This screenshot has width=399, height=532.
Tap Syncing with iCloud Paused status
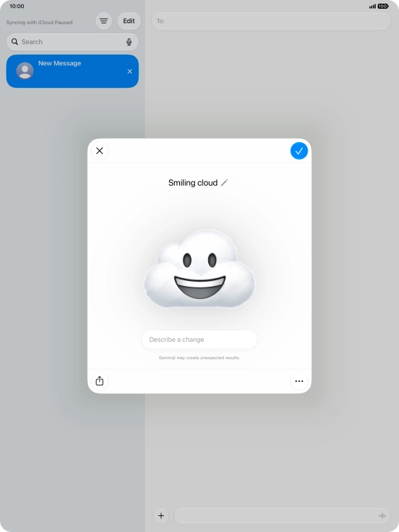[39, 22]
